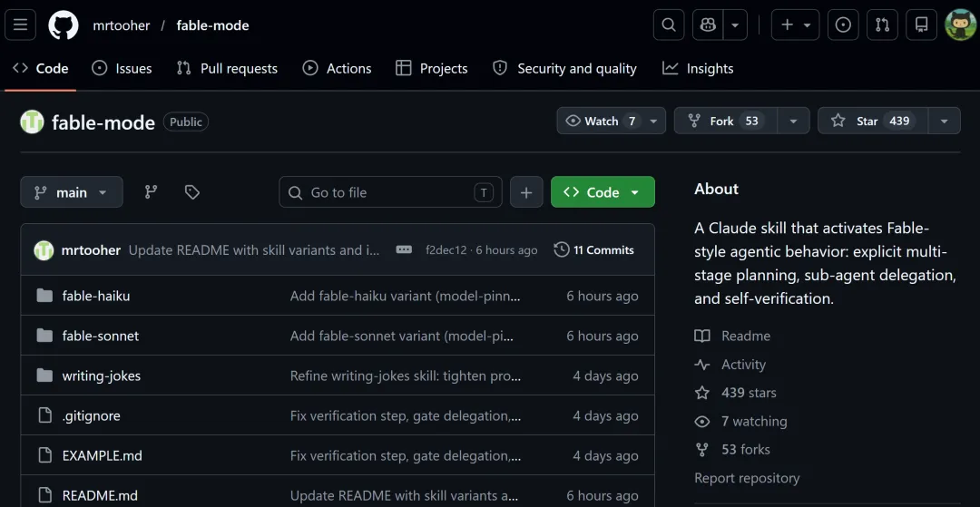The width and height of the screenshot is (980, 507).
Task: Open the 'Add fable-sonnet variant' commit message
Action: 402,336
